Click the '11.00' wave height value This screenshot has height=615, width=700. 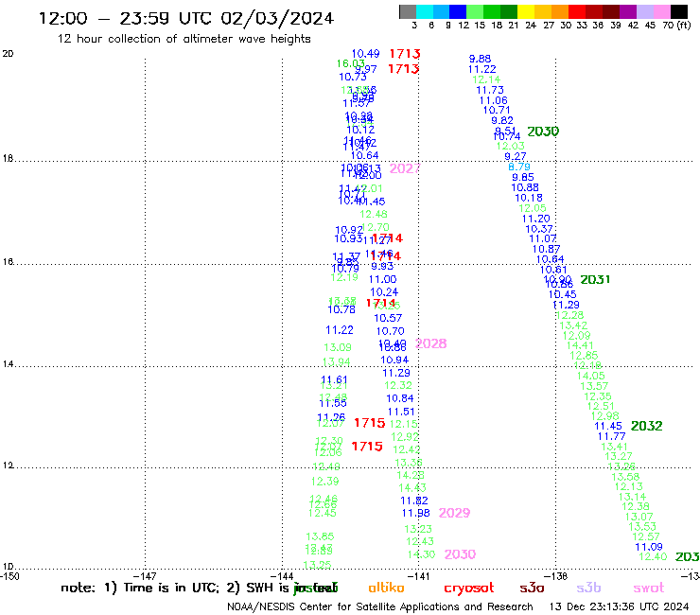pos(382,279)
